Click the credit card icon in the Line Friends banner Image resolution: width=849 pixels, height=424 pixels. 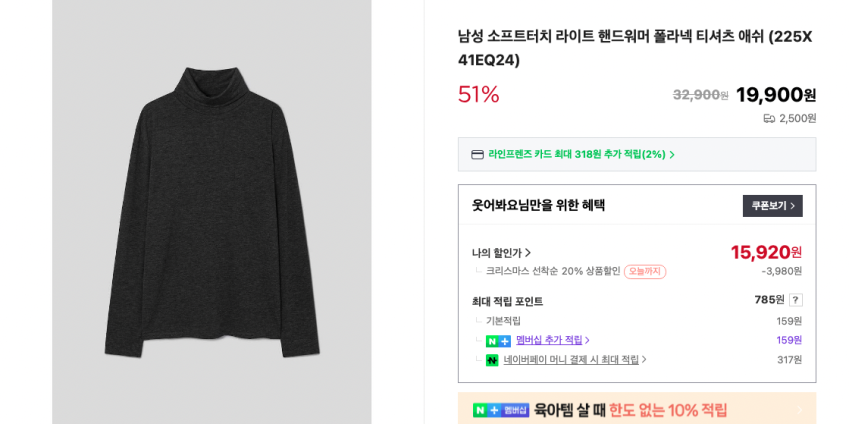point(478,155)
